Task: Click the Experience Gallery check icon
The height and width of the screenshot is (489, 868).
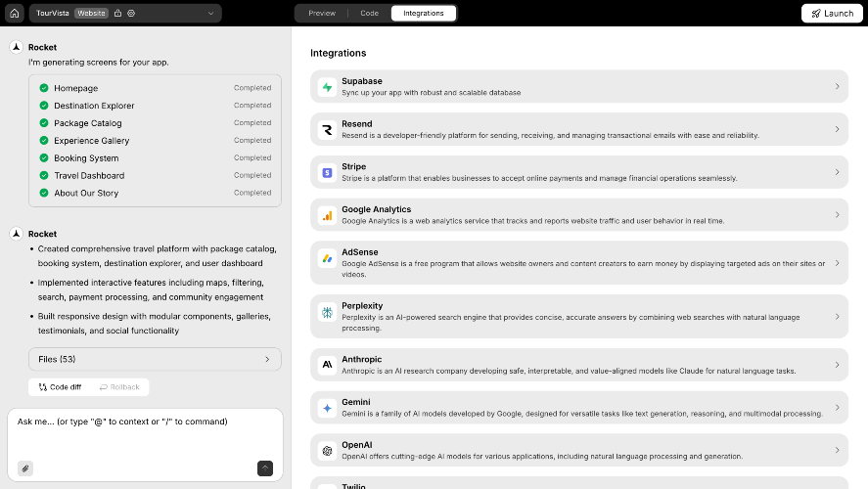Action: (x=44, y=141)
